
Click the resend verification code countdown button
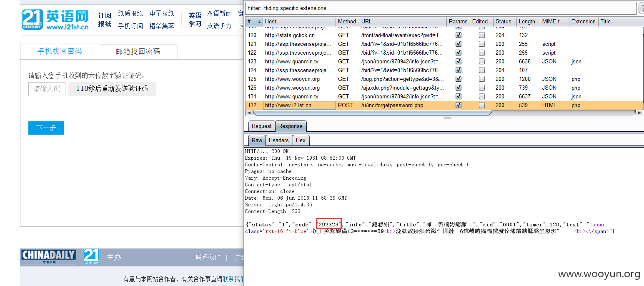coord(112,89)
